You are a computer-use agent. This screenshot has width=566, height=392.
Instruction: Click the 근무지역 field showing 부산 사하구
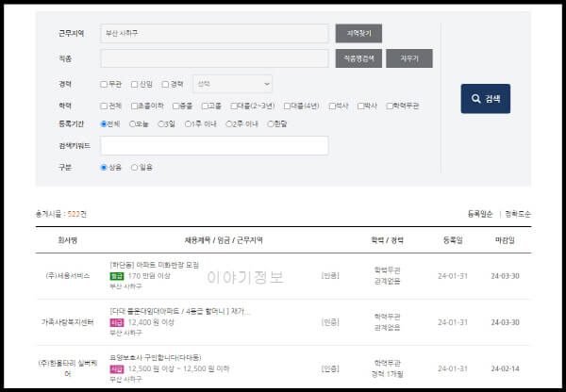tap(214, 34)
